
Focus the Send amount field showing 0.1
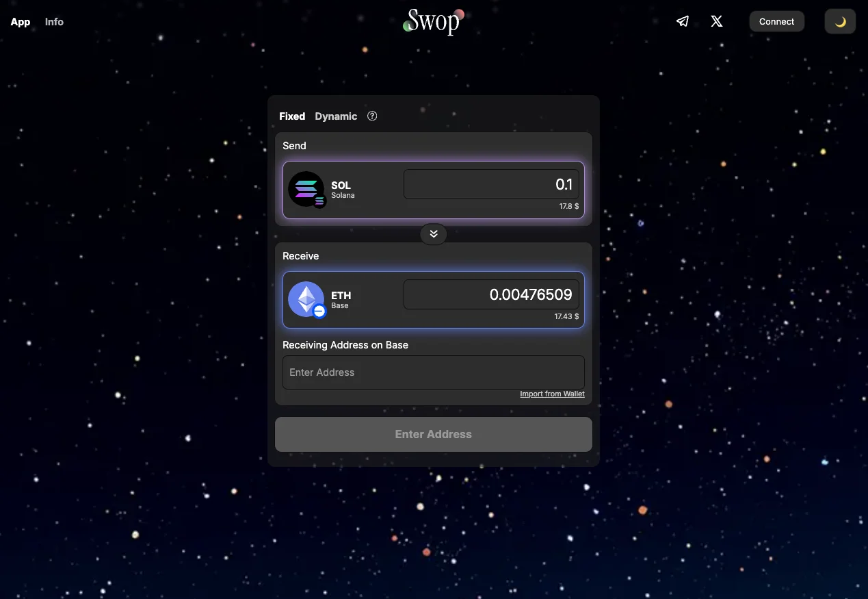point(492,184)
